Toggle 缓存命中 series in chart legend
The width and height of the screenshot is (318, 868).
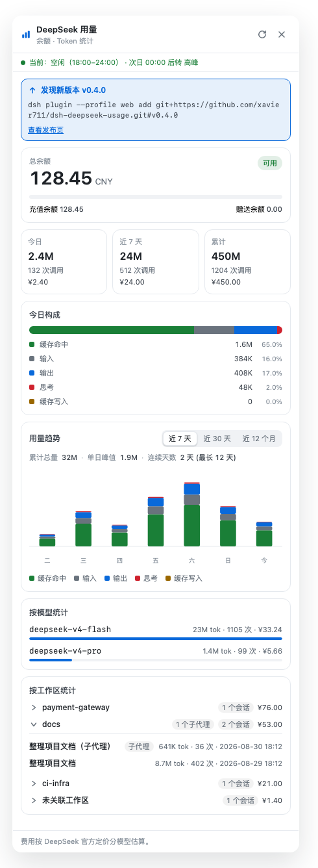click(x=47, y=578)
